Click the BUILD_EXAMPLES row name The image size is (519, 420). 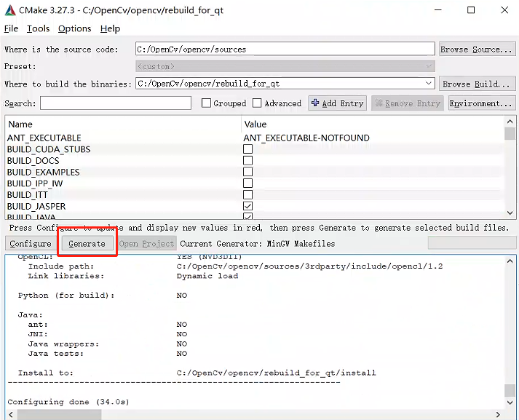click(44, 172)
